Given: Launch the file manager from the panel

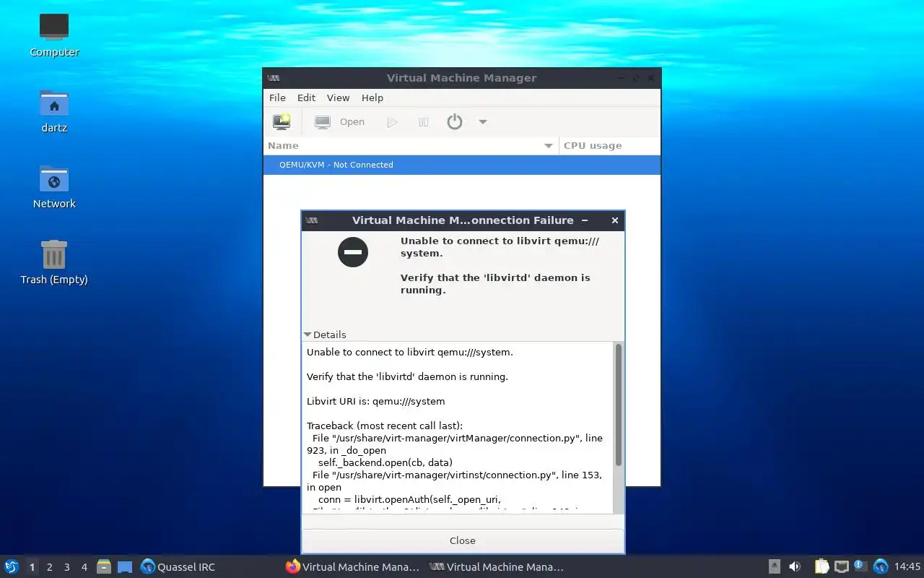Looking at the screenshot, I should (x=104, y=566).
